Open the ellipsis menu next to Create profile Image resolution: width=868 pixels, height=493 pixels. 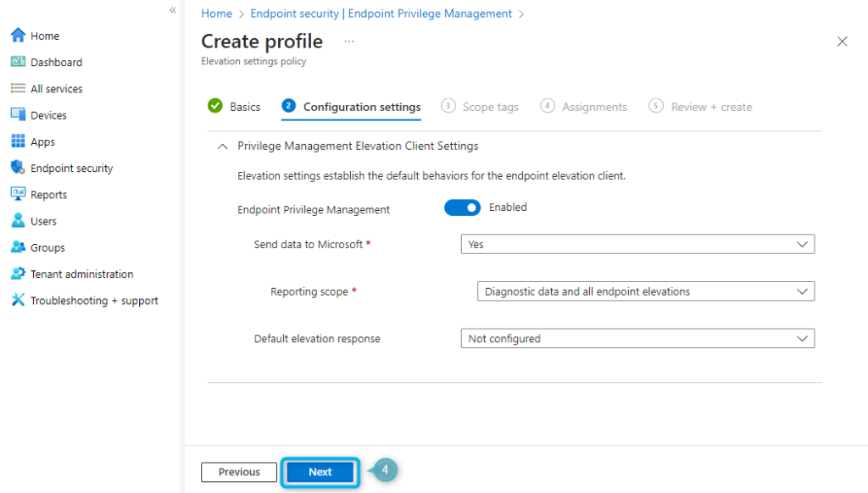348,40
